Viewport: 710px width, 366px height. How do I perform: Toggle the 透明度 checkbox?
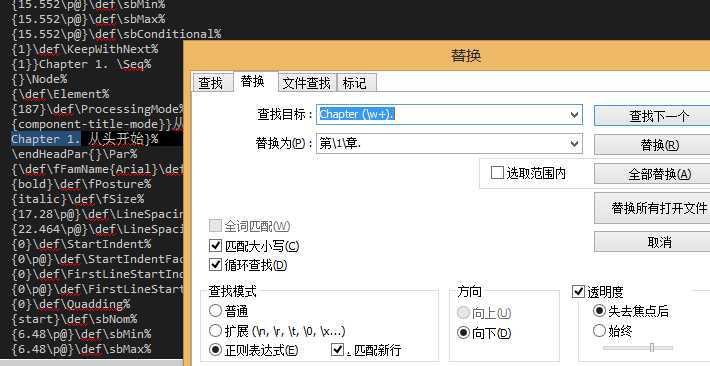pyautogui.click(x=579, y=292)
